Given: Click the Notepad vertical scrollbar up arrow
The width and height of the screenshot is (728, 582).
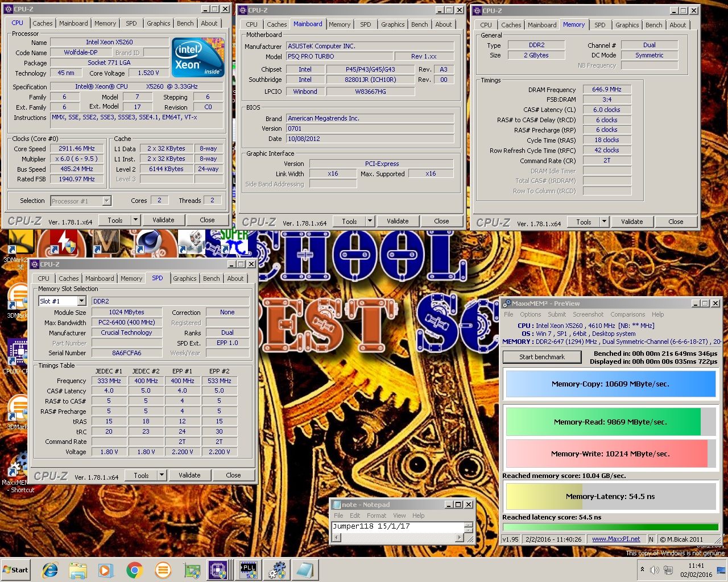Looking at the screenshot, I should 469,526.
